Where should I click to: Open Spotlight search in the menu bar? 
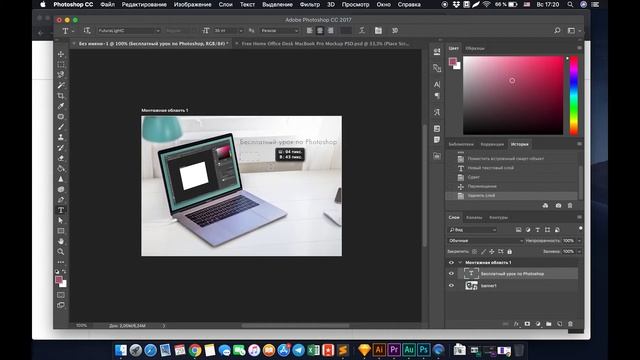point(570,4)
